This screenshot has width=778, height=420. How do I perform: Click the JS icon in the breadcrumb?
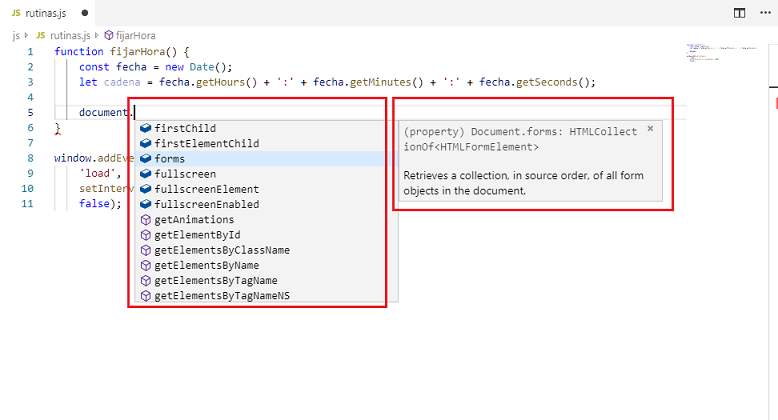pyautogui.click(x=41, y=35)
